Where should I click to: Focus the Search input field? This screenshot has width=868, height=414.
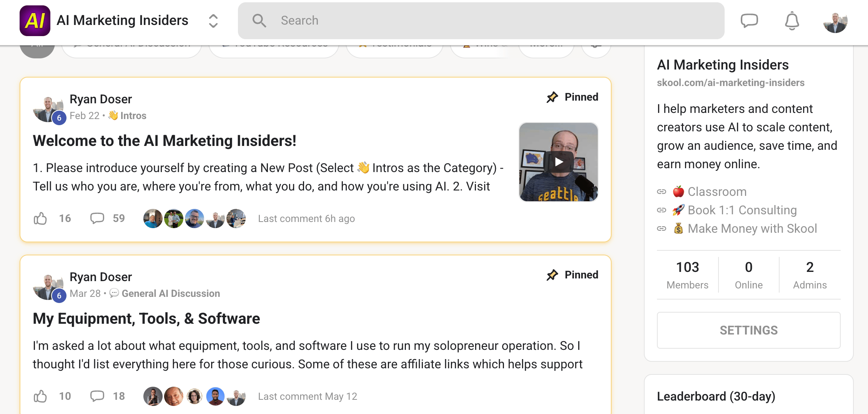481,21
